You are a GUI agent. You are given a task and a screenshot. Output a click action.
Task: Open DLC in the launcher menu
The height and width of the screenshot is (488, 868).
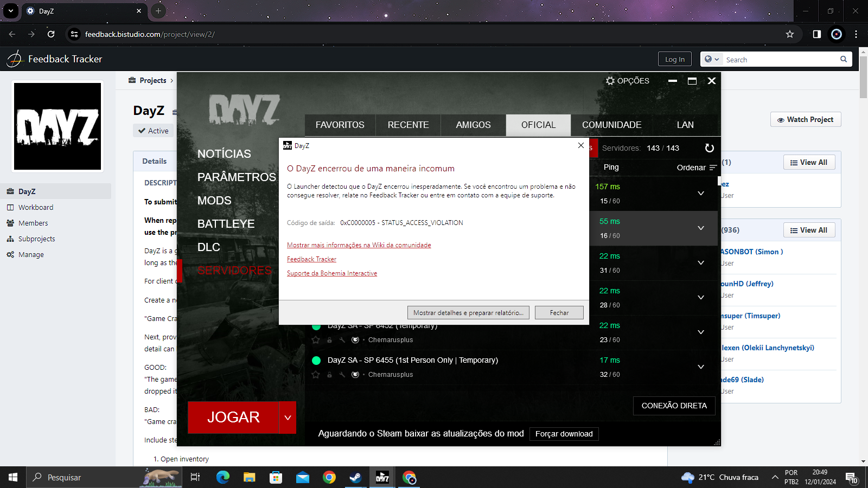click(208, 247)
